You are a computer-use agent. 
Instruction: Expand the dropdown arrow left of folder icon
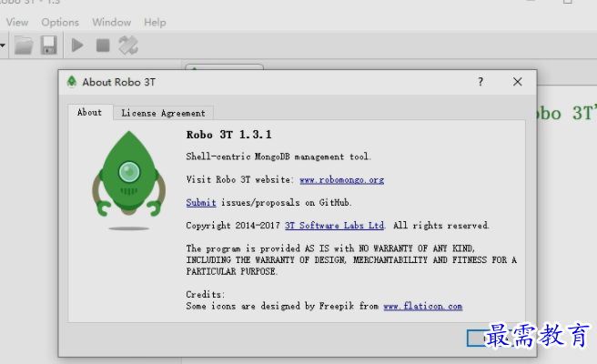(x=3, y=45)
